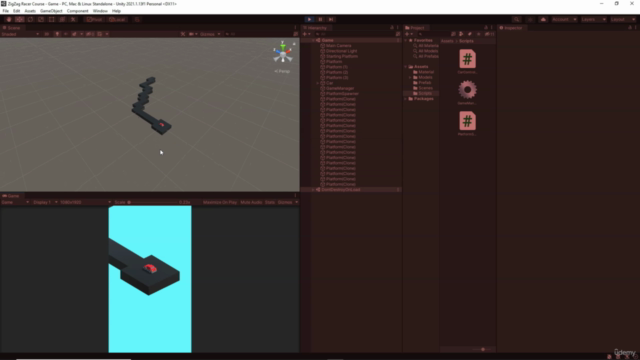Select the GameManager gear script asset
The image size is (640, 360).
click(467, 93)
